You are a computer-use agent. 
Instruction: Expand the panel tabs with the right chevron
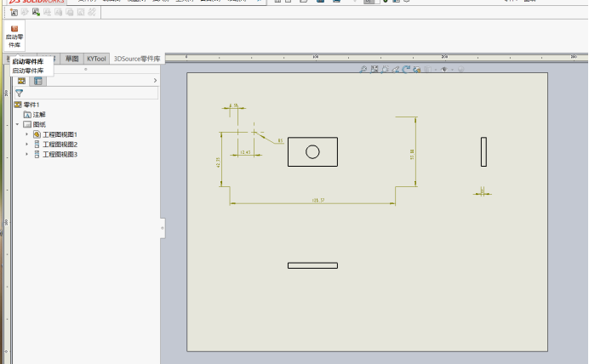point(155,80)
